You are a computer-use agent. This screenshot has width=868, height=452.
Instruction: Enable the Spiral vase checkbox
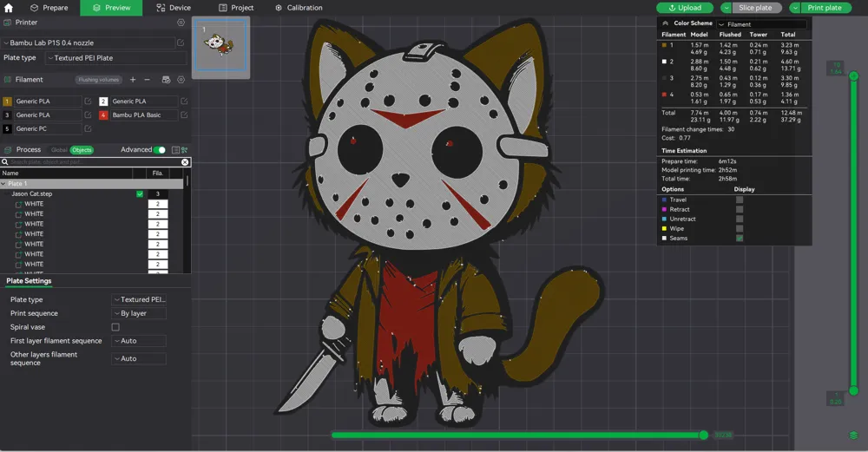coord(115,327)
